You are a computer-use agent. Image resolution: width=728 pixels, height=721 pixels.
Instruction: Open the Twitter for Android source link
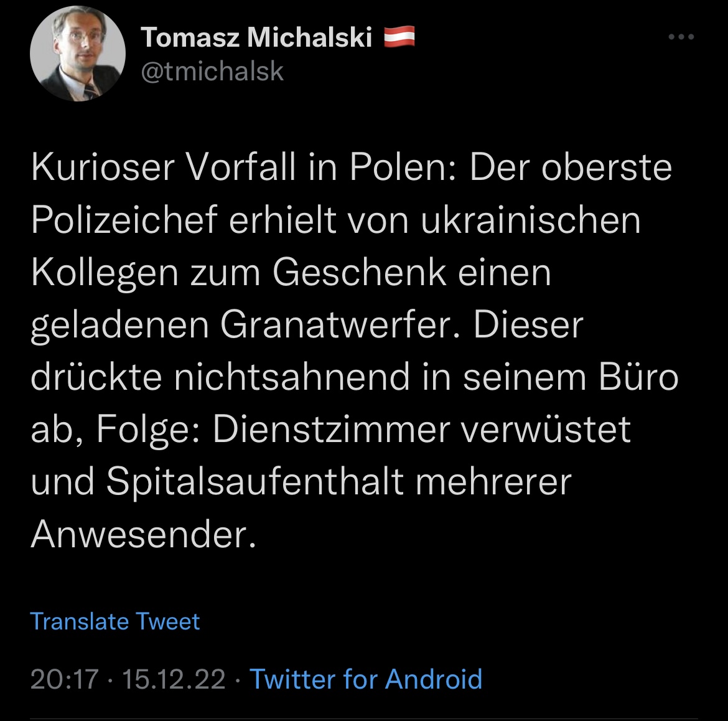[366, 679]
